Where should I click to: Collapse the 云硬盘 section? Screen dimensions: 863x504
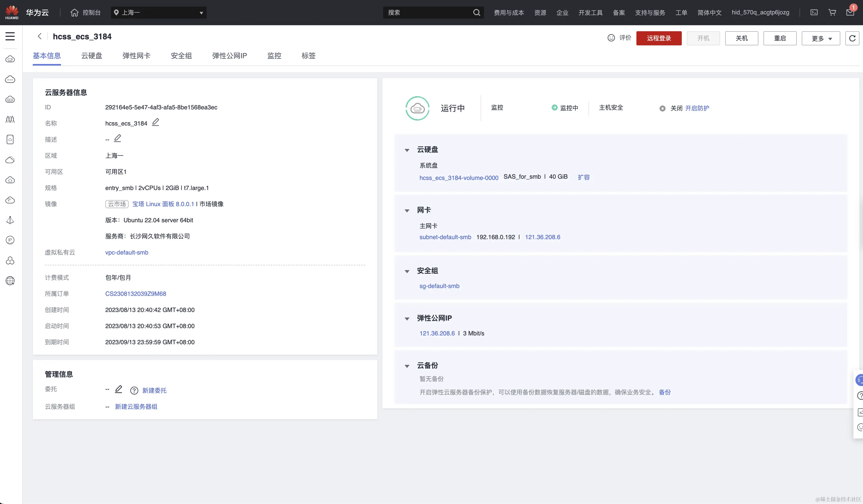407,150
